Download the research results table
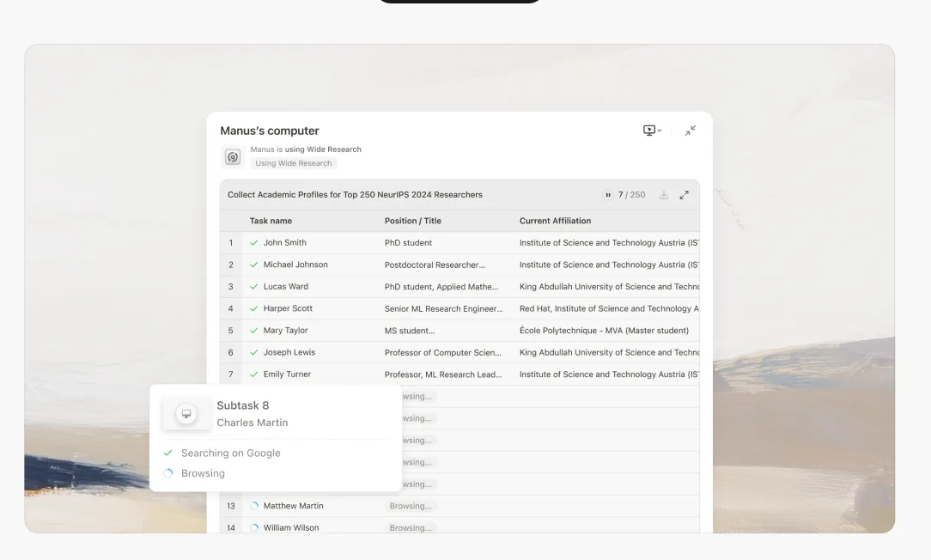The image size is (931, 560). [664, 195]
